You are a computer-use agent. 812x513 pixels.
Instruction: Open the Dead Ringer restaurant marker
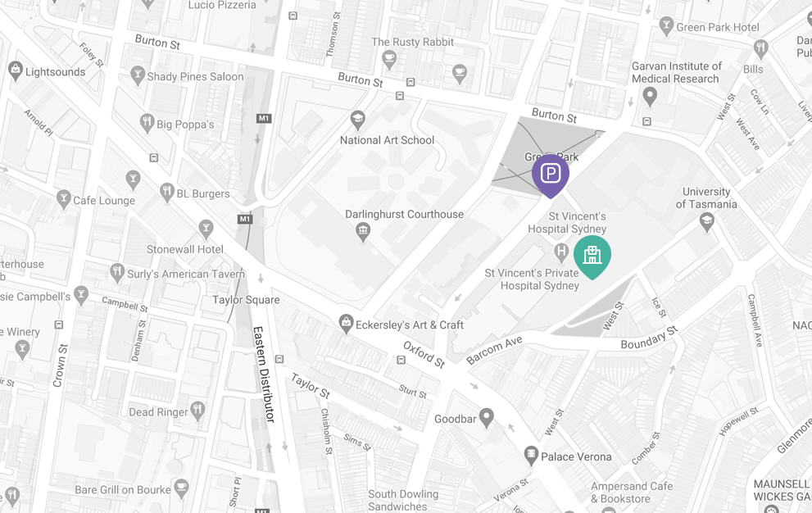coord(197,411)
